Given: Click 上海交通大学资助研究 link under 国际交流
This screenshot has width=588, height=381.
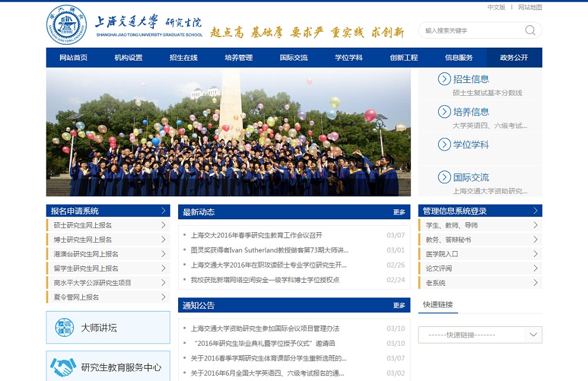Looking at the screenshot, I should pos(490,191).
